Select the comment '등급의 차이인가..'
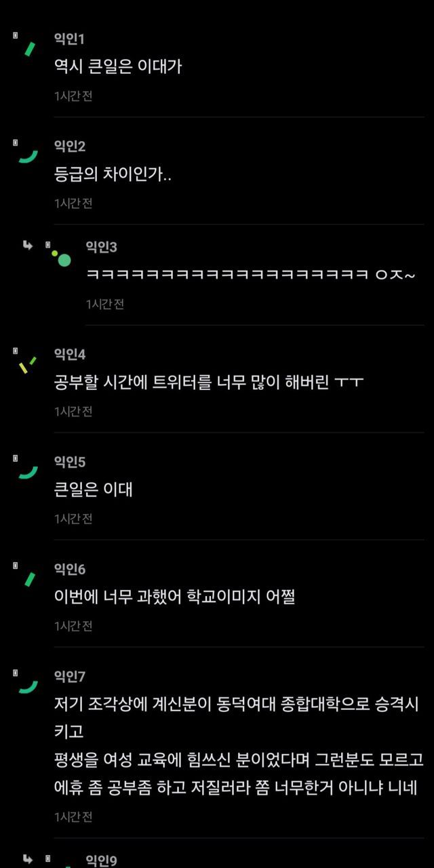 pos(113,174)
